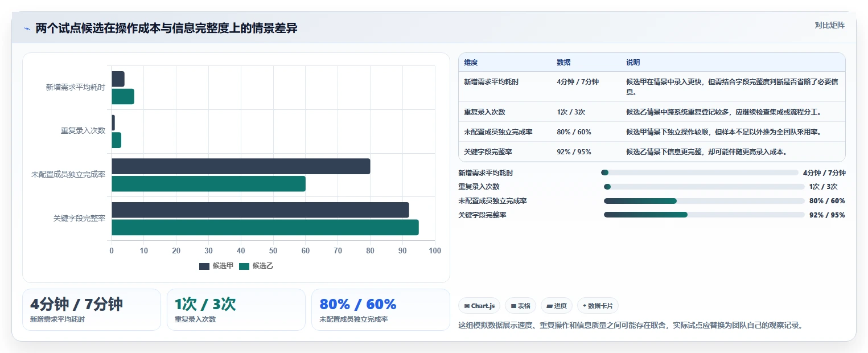
Task: Click the 说明 table column header
Action: (x=633, y=62)
